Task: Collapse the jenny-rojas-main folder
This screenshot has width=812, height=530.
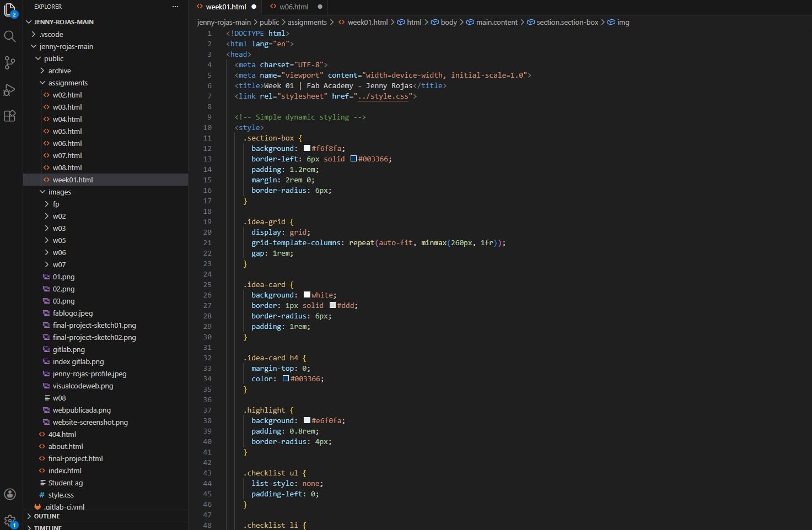Action: click(33, 46)
